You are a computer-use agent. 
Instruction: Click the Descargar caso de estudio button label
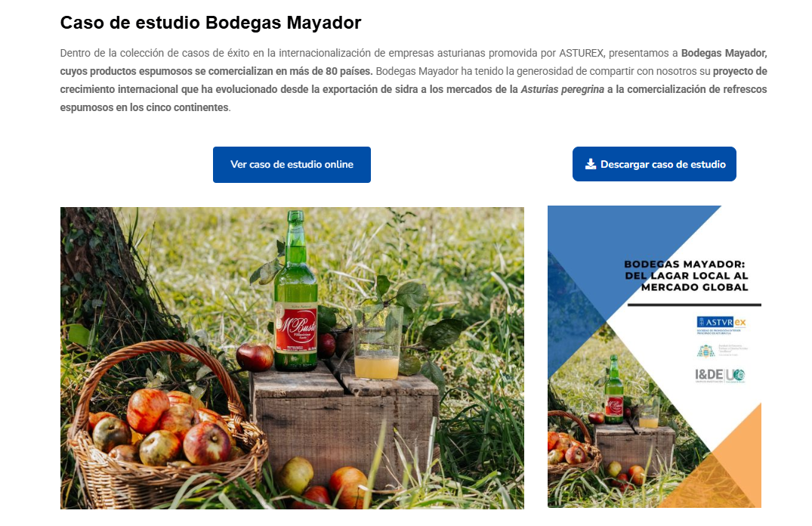pyautogui.click(x=663, y=164)
